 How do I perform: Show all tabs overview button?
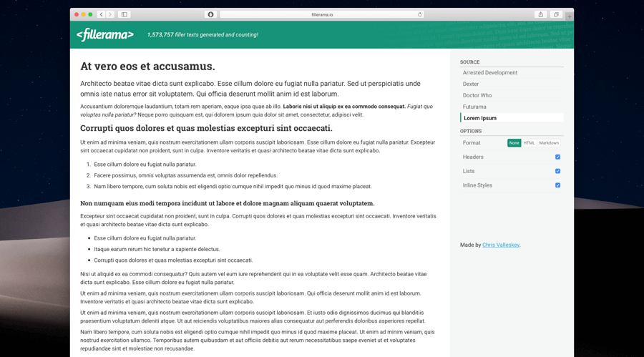coord(556,14)
